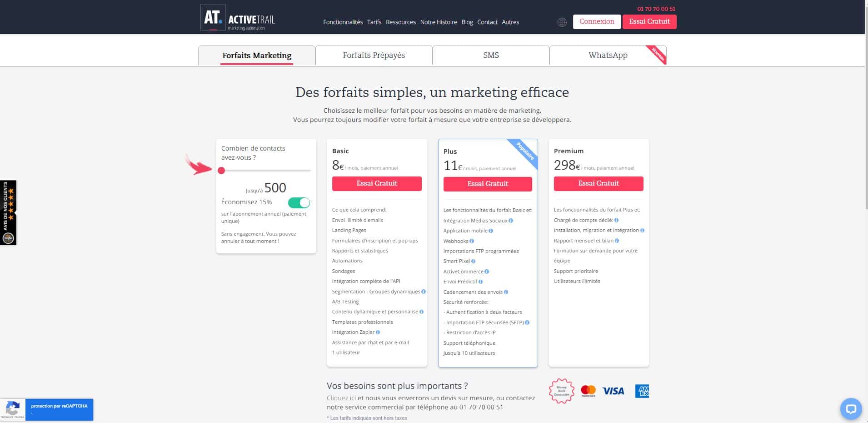Image resolution: width=868 pixels, height=423 pixels.
Task: Open the Fonctionnalités menu
Action: coord(343,22)
